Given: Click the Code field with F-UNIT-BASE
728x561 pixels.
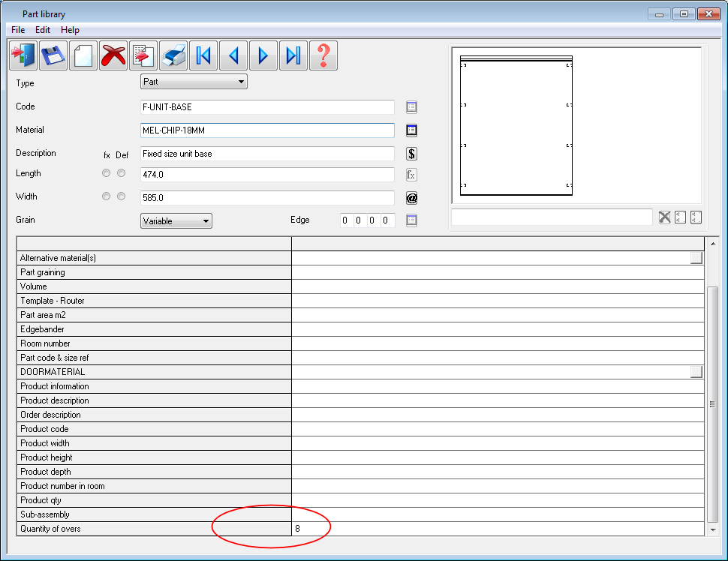Looking at the screenshot, I should pyautogui.click(x=267, y=107).
